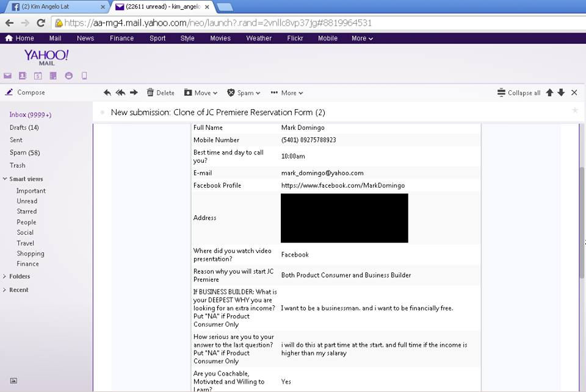Viewport: 586px width, 392px height.
Task: Click the mark_domingo@yahoo.com email address
Action: (x=322, y=173)
